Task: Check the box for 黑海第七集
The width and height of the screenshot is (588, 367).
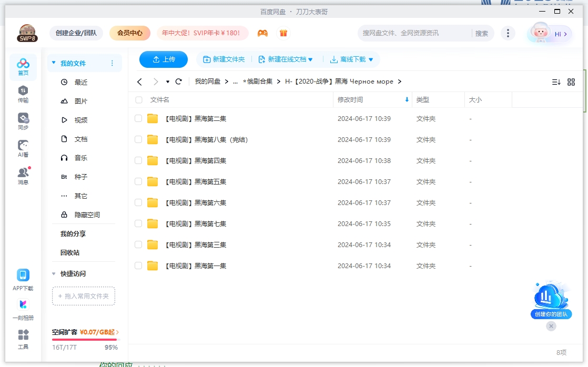Action: (x=138, y=223)
